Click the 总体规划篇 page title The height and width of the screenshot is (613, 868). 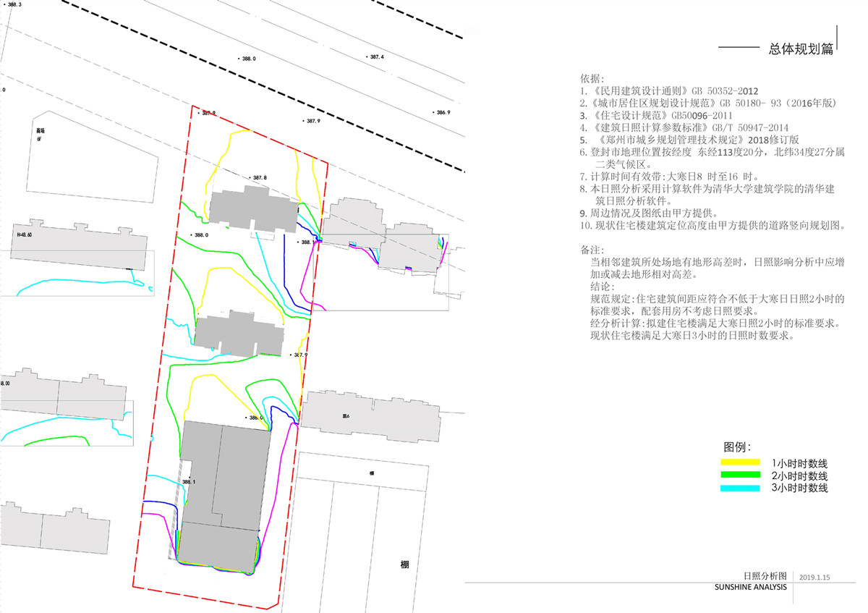click(x=801, y=49)
